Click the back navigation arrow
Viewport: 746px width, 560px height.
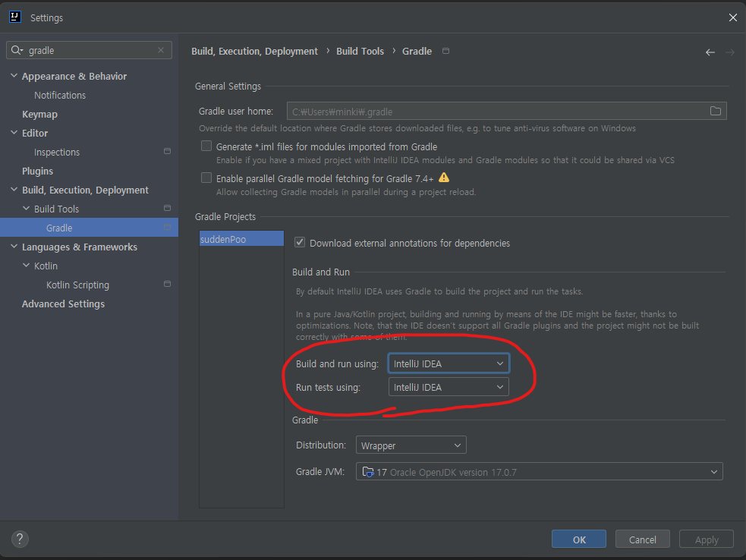[710, 52]
